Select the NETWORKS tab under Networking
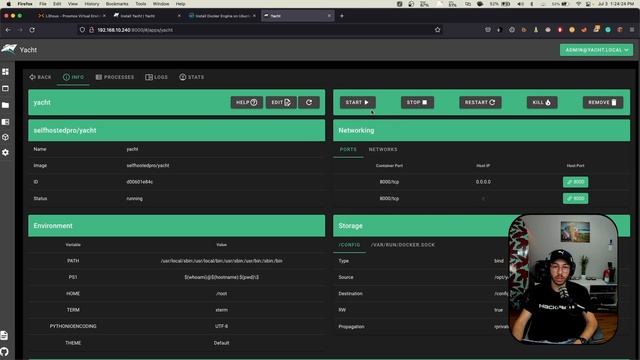The height and width of the screenshot is (360, 640). tap(383, 149)
